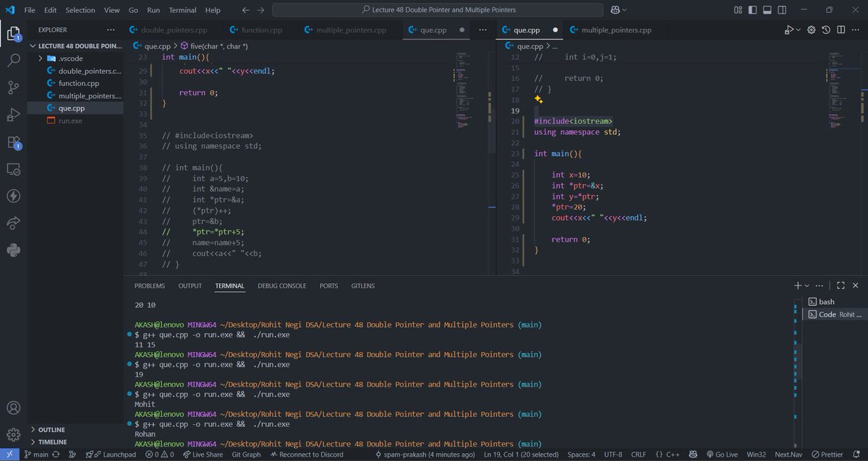This screenshot has height=461, width=868.
Task: Switch to the DEBUG CONSOLE tab
Action: click(x=282, y=285)
